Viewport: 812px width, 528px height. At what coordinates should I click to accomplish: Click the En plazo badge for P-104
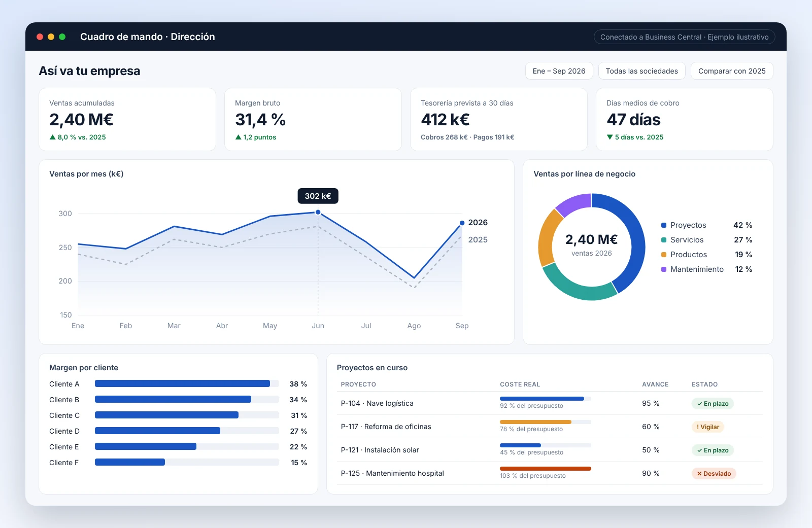tap(713, 404)
